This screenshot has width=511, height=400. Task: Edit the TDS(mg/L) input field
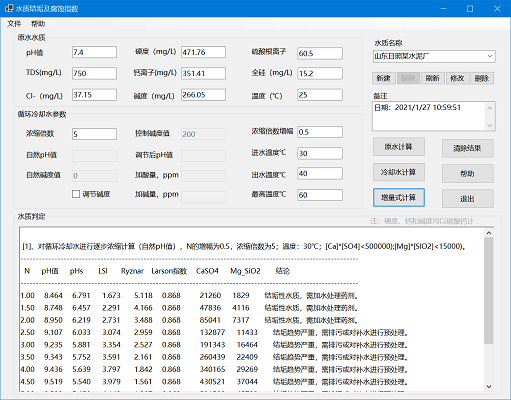pos(94,73)
